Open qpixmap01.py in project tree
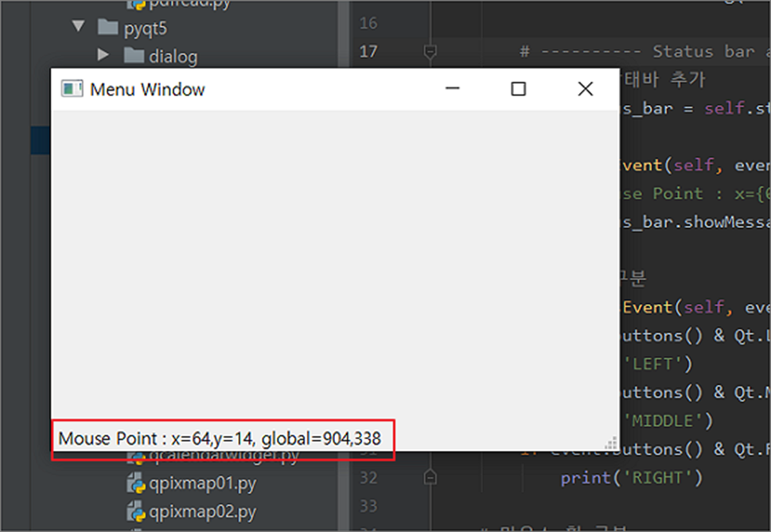Image resolution: width=771 pixels, height=532 pixels. 203,484
